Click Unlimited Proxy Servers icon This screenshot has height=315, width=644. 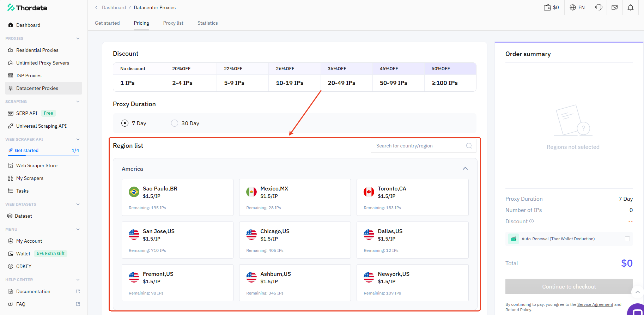(11, 63)
